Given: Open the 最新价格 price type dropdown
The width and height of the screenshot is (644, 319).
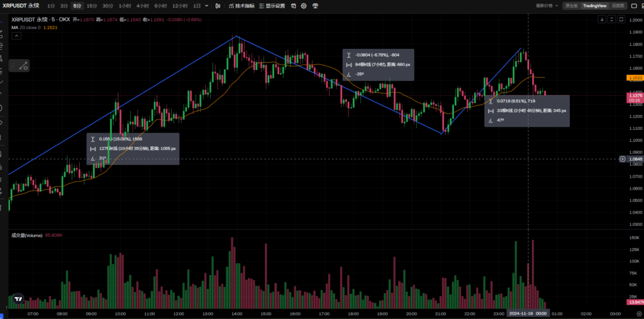Looking at the screenshot, I should coord(547,6).
